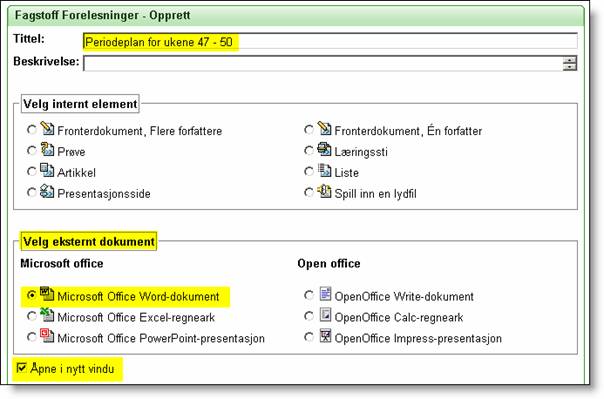Click the Læringssti label text

(x=361, y=152)
